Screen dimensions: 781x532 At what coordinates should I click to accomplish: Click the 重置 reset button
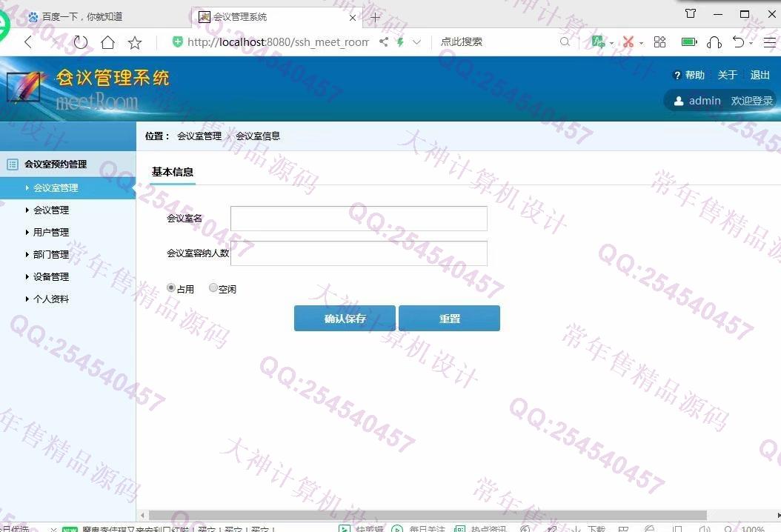point(449,319)
